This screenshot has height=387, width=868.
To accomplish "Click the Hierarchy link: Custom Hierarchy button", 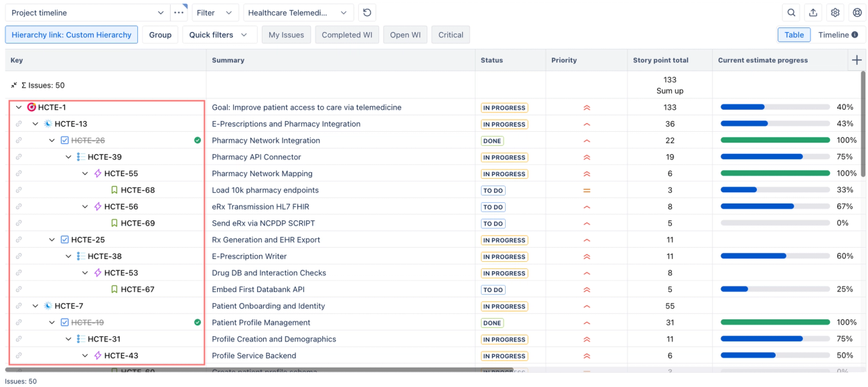I will 71,34.
